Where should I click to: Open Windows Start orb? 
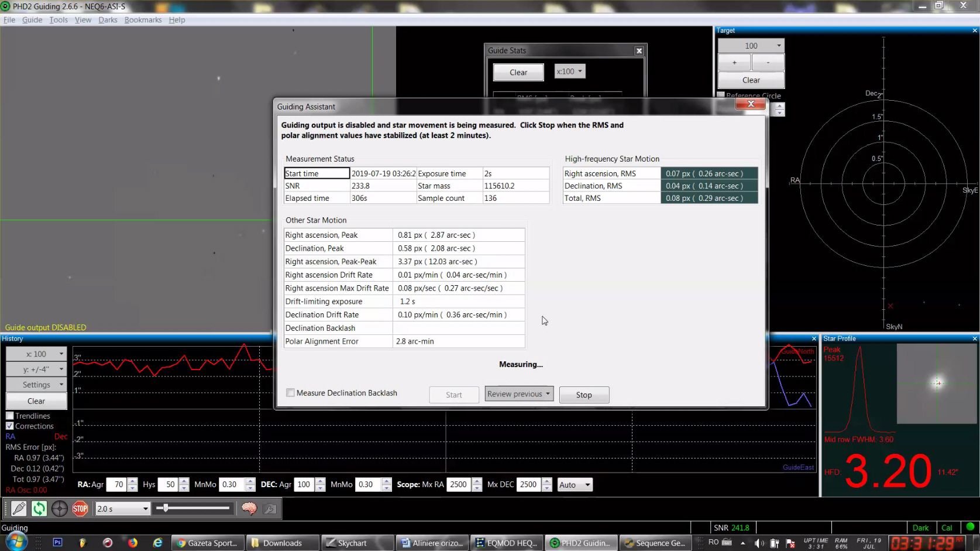pyautogui.click(x=16, y=542)
